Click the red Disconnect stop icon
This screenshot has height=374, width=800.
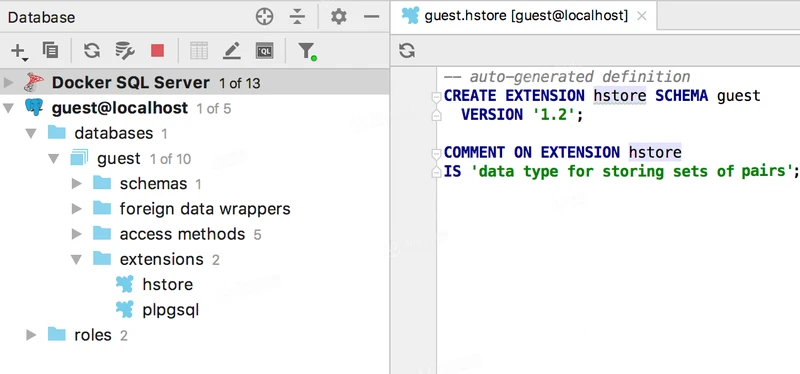point(157,51)
